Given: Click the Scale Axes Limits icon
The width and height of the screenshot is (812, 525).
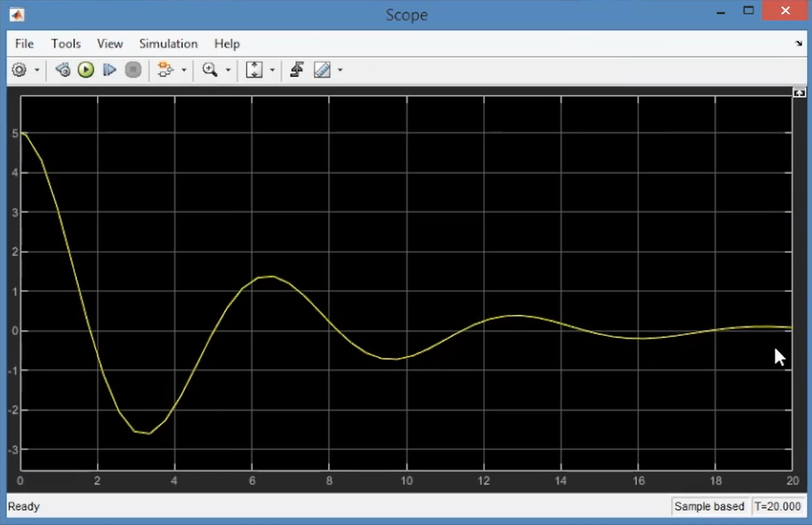Looking at the screenshot, I should tap(254, 69).
